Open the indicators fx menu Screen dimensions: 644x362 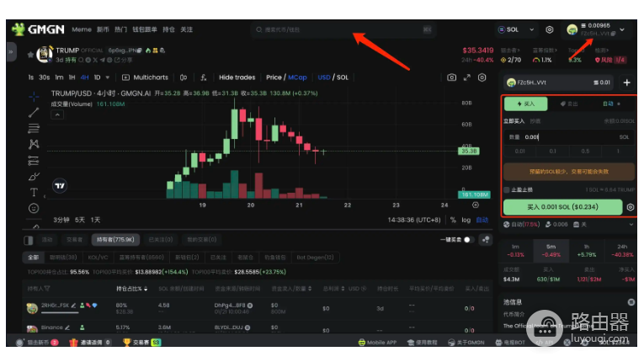point(204,77)
